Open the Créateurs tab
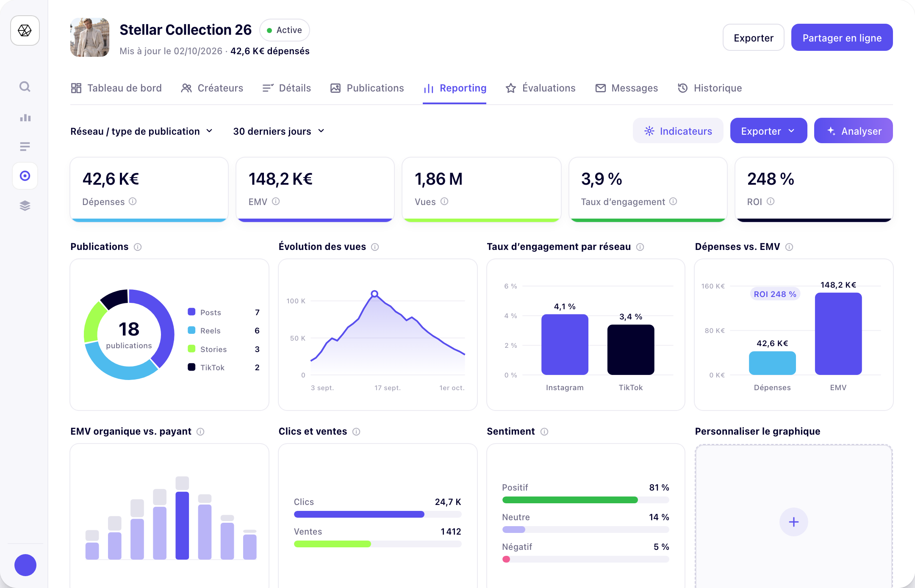 click(x=212, y=88)
